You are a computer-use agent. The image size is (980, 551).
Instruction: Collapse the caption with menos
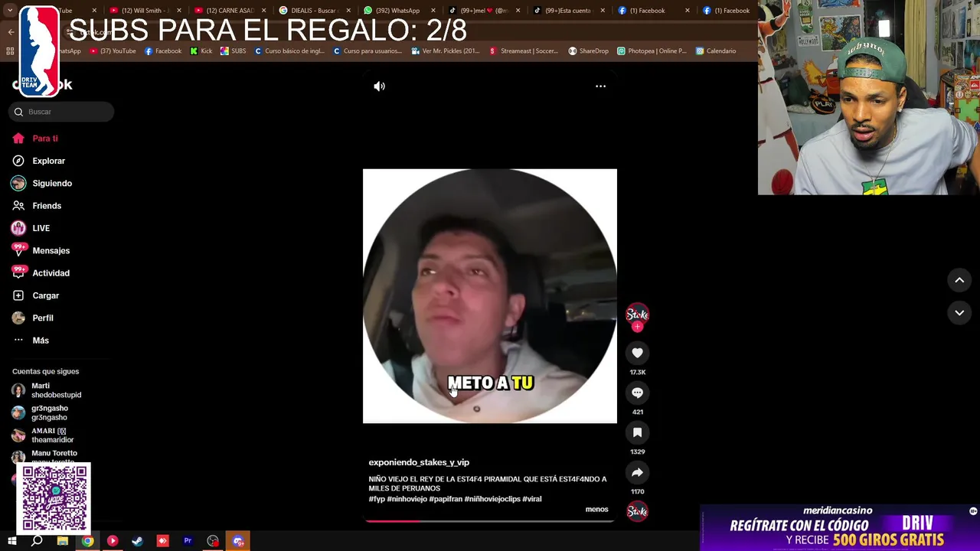point(596,510)
